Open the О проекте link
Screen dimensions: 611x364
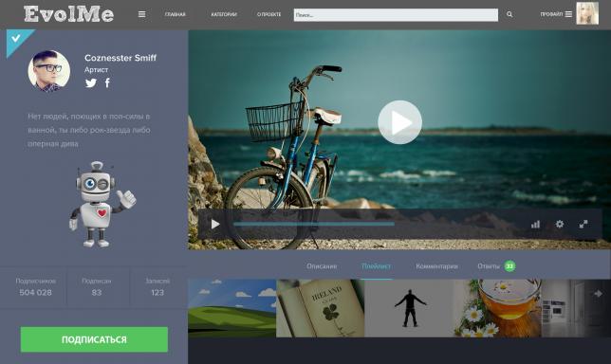click(x=268, y=14)
